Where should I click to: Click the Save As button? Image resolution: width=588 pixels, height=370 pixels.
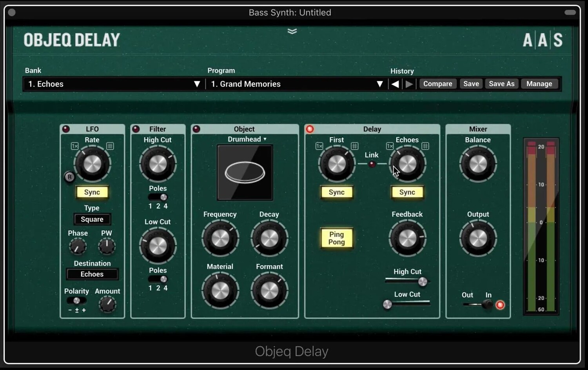pyautogui.click(x=502, y=83)
